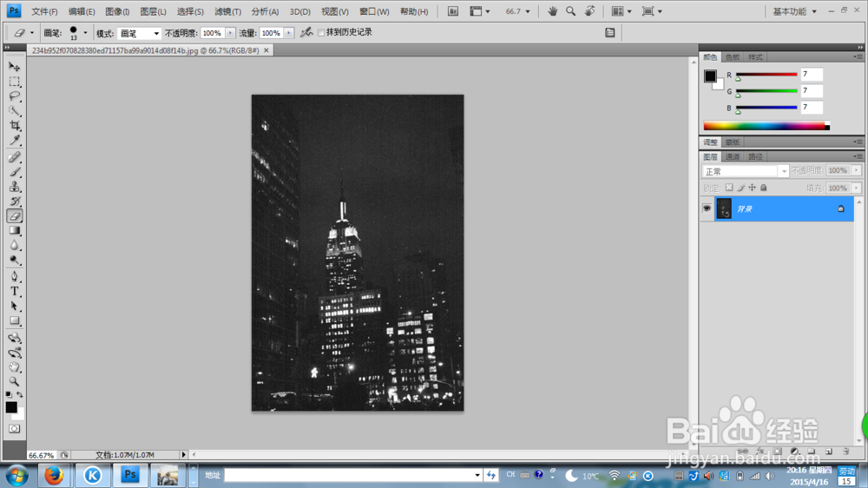This screenshot has height=488, width=868.
Task: Open the 滤镜(T) menu
Action: coord(227,11)
